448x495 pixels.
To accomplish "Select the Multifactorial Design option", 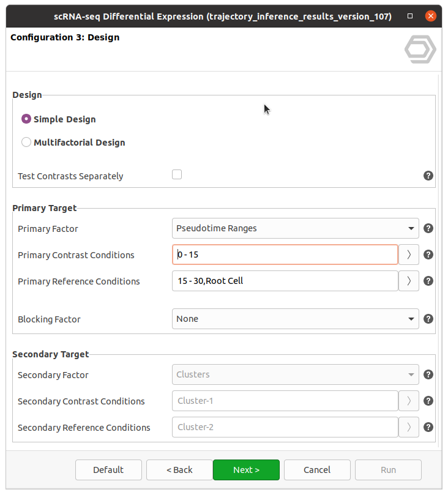I will pyautogui.click(x=26, y=143).
